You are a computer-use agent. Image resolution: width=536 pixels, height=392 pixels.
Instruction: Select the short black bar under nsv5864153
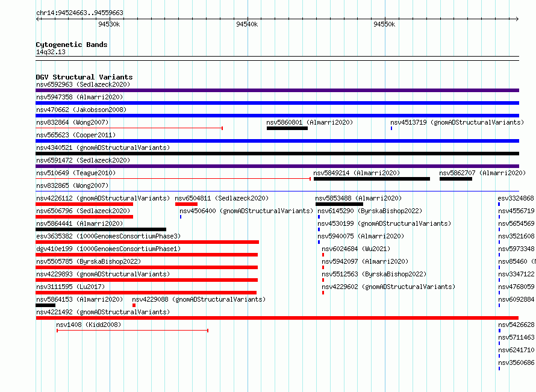click(45, 305)
